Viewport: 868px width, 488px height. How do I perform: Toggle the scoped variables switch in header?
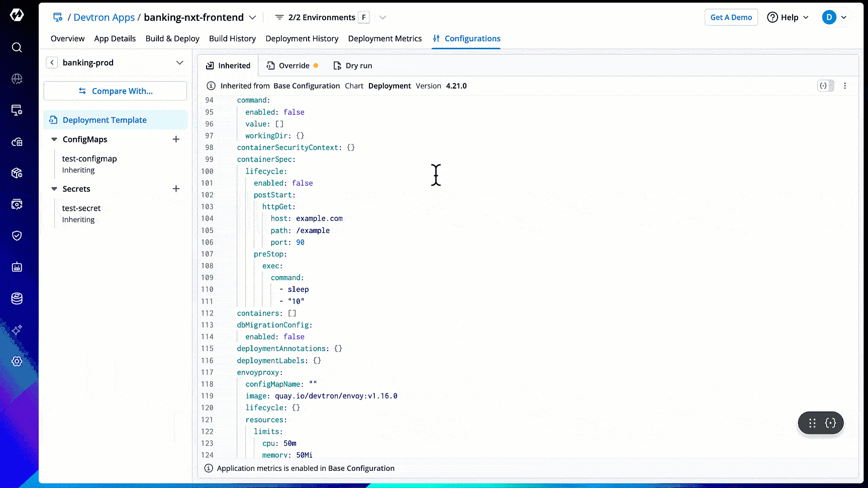click(x=825, y=86)
